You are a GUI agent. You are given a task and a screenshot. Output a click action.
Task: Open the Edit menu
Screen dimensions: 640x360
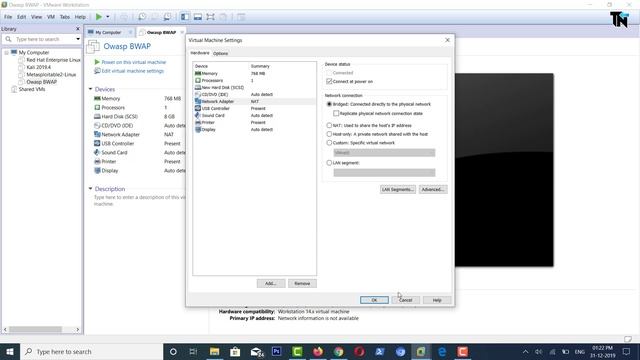pyautogui.click(x=22, y=17)
